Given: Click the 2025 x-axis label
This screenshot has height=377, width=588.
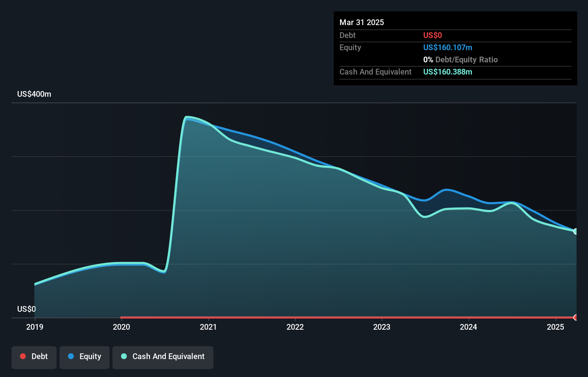Looking at the screenshot, I should click(x=555, y=327).
